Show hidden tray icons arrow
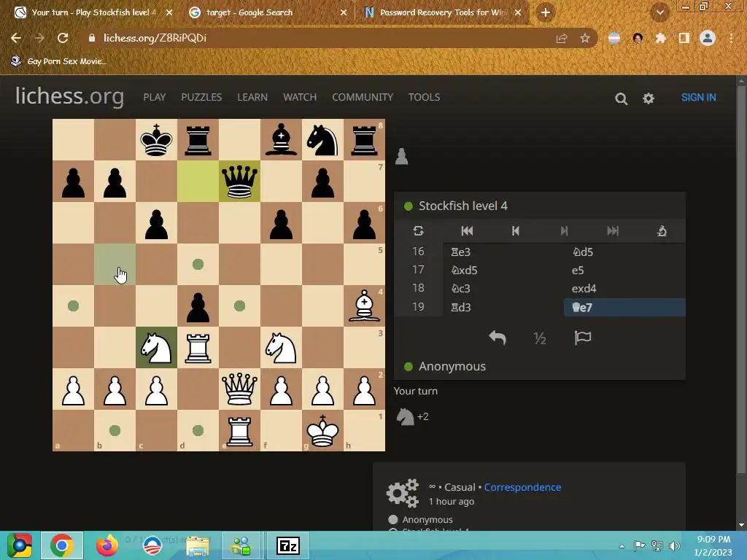Image resolution: width=747 pixels, height=560 pixels. 622,546
